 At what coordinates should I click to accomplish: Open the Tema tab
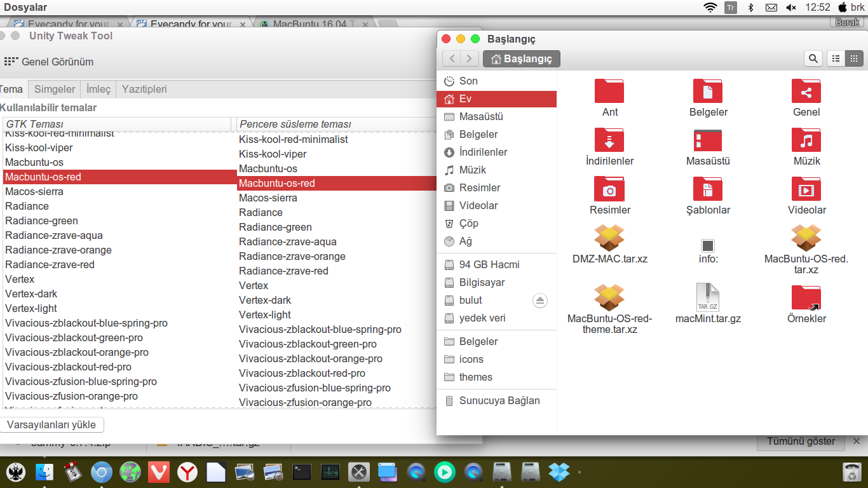pos(11,89)
